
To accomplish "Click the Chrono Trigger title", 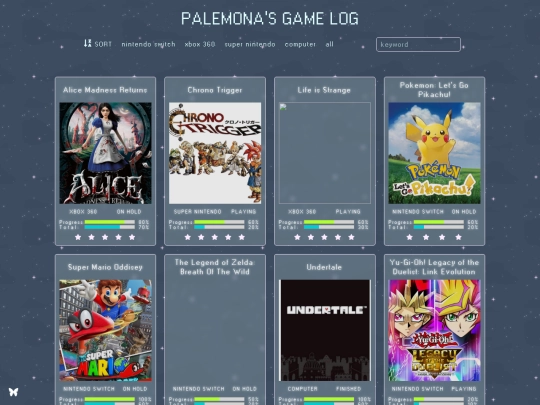I will click(215, 90).
